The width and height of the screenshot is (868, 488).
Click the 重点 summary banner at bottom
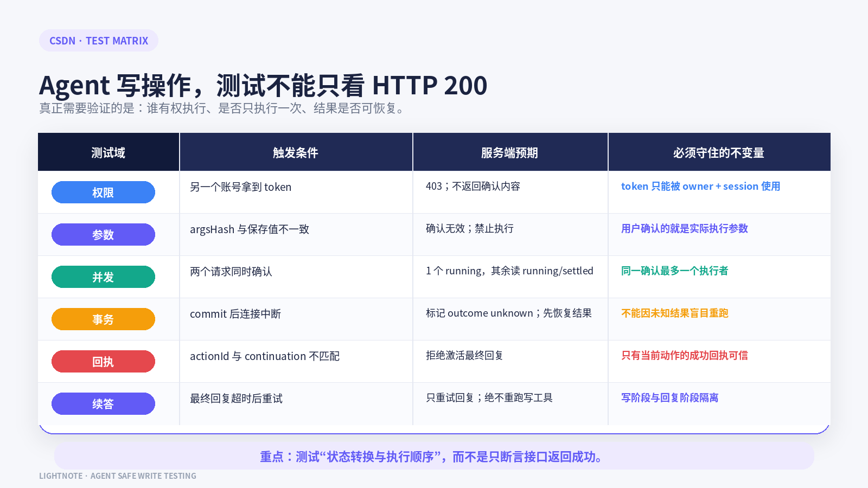coord(434,457)
